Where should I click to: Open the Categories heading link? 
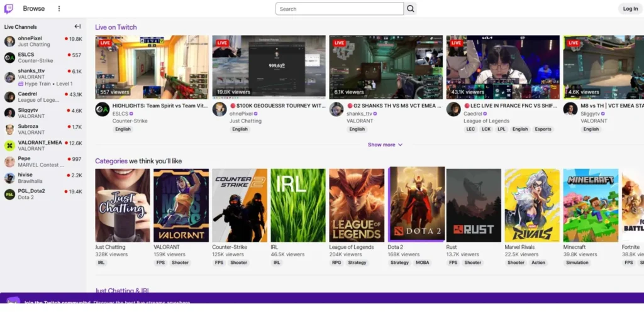111,161
